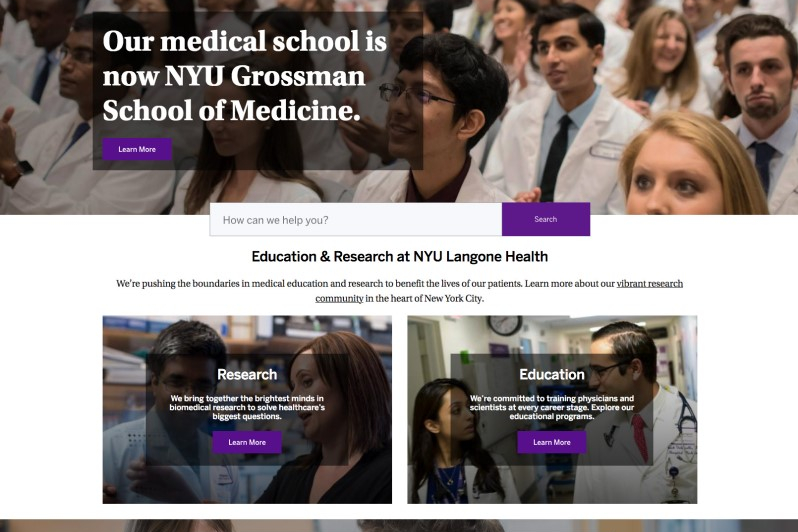Click Learn More in the Grossman hero banner

(x=137, y=149)
